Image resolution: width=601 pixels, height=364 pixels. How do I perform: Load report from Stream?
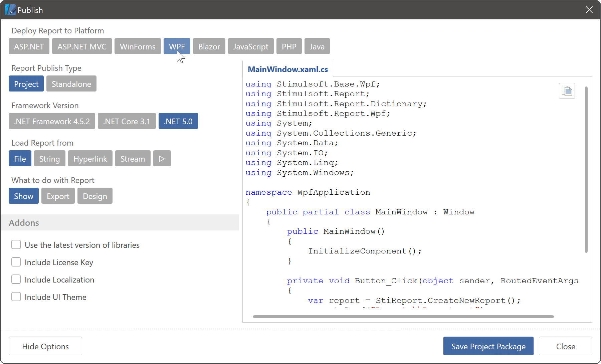pos(133,159)
